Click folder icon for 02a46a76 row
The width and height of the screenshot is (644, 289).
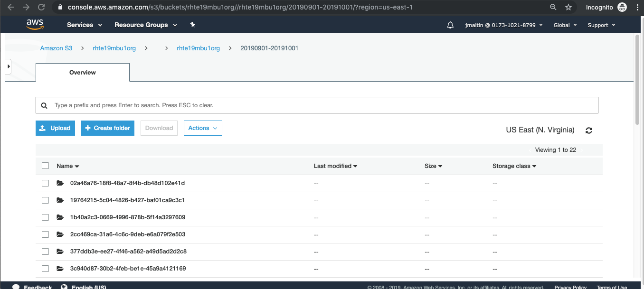60,183
